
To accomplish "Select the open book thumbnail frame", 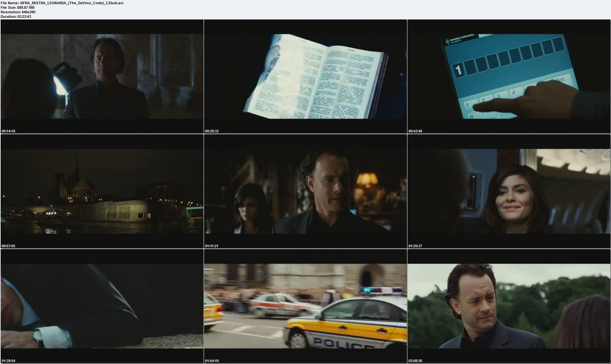I will (x=305, y=76).
